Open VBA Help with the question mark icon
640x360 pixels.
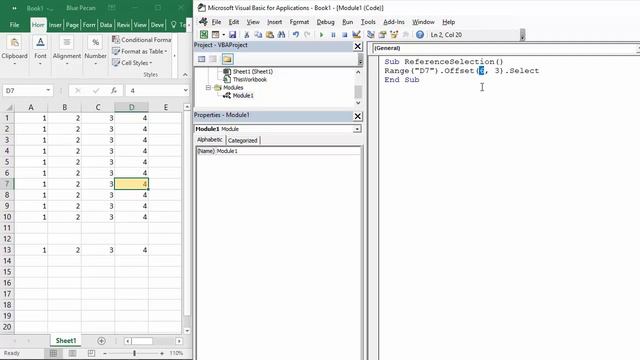pos(420,35)
